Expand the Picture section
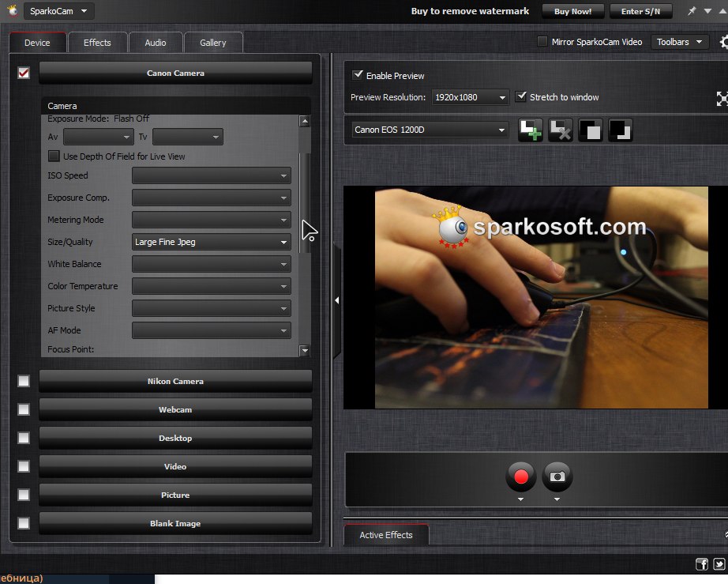 175,495
